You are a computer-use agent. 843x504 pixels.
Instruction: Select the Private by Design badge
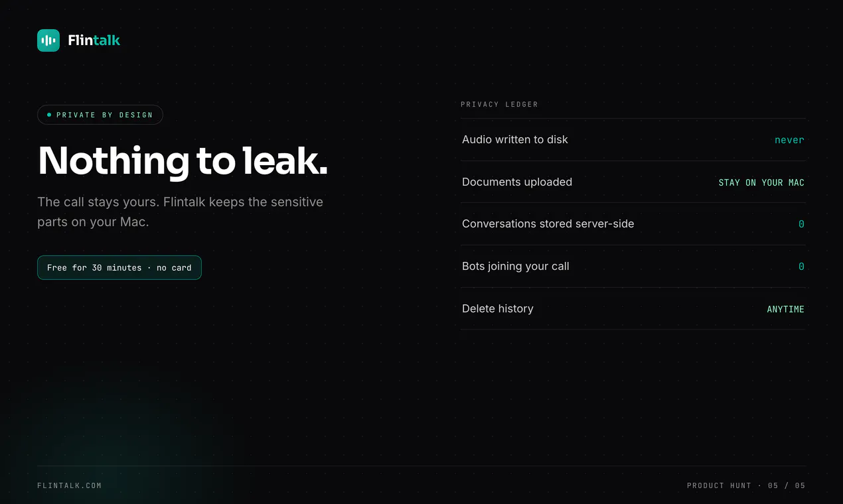pyautogui.click(x=100, y=115)
